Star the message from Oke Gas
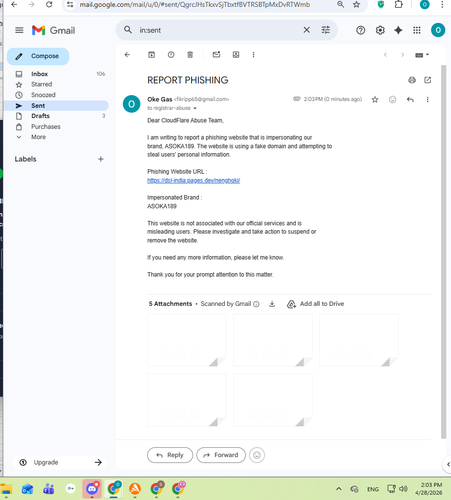Image resolution: width=451 pixels, height=500 pixels. point(375,99)
